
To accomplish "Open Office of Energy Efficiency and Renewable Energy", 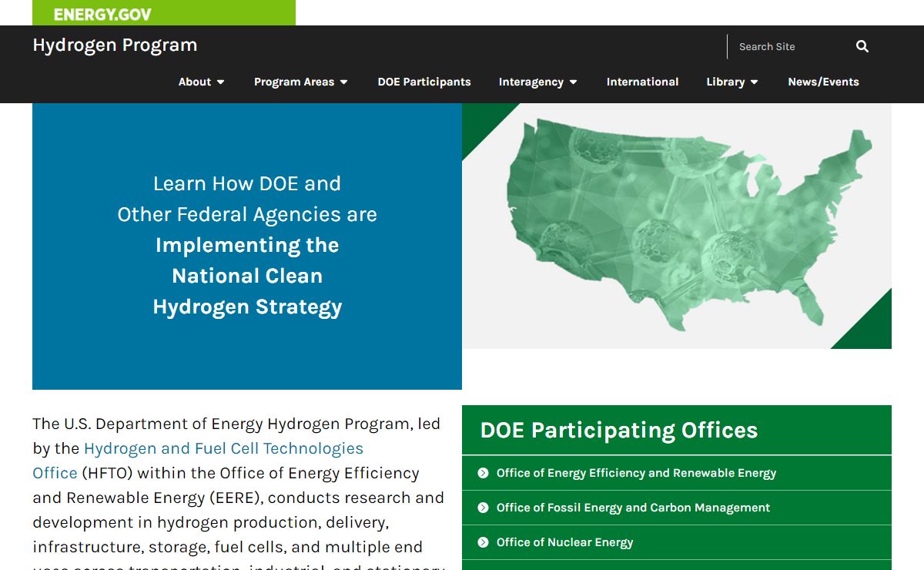I will click(x=636, y=473).
